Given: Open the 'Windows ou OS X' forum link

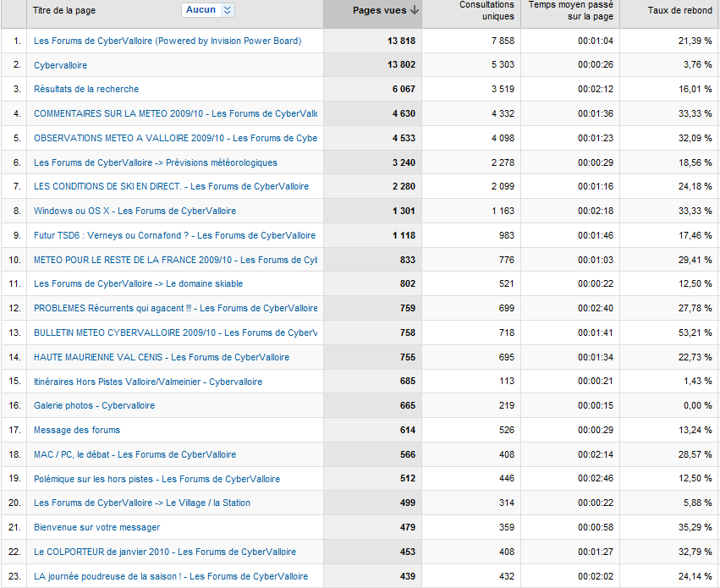Looking at the screenshot, I should point(135,211).
